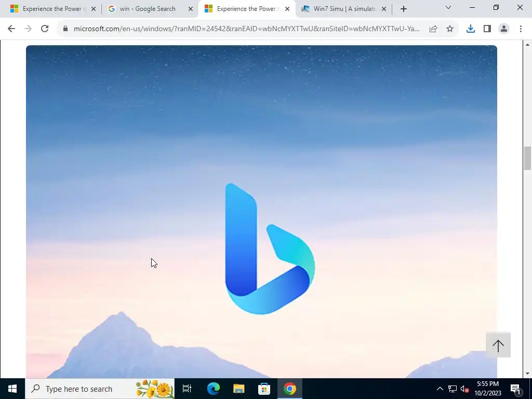Open Chrome downloads icon
Viewport: 532px width, 399px height.
click(x=471, y=29)
